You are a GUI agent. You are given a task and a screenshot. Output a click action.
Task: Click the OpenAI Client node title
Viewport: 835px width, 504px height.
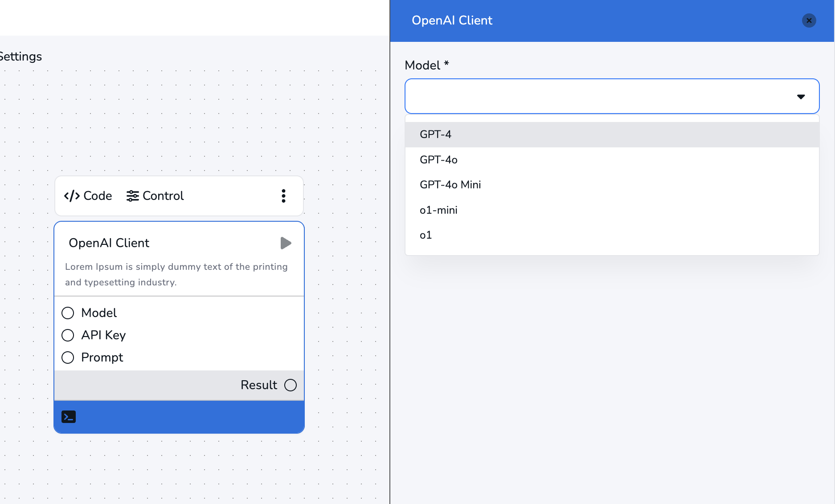[x=109, y=243]
